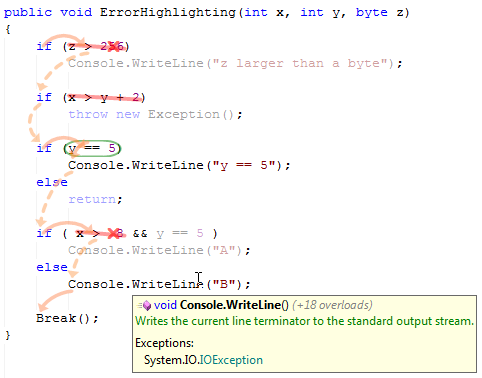Click the "void Console.WriteLine()" signature in the tooltip
Screen dimensions: 482x378
[x=221, y=305]
